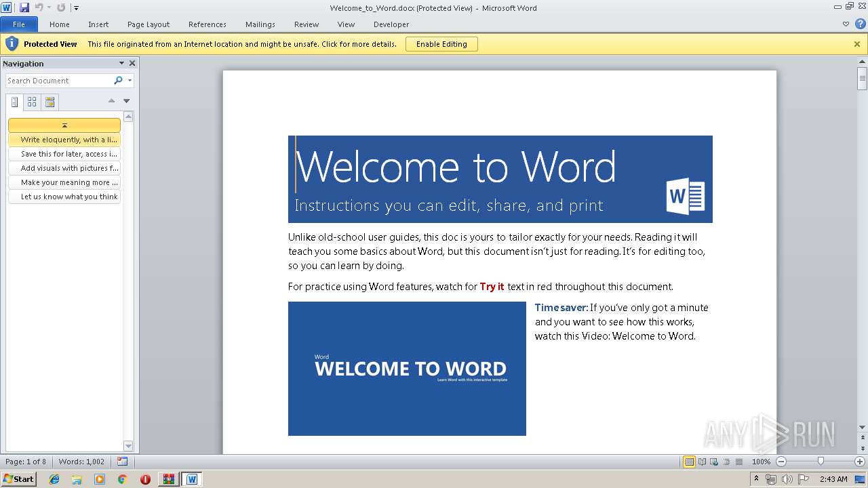Click Zoom In plus button
The image size is (868, 488).
860,462
